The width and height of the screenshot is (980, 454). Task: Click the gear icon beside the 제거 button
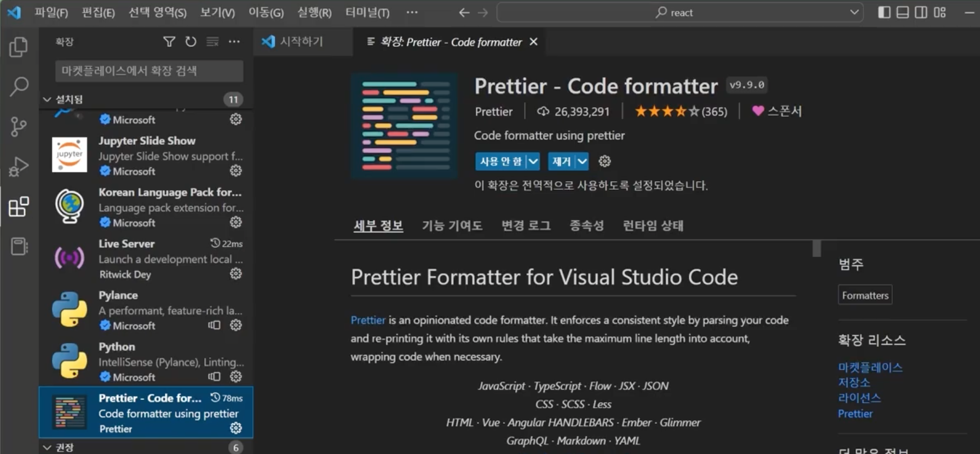coord(604,161)
